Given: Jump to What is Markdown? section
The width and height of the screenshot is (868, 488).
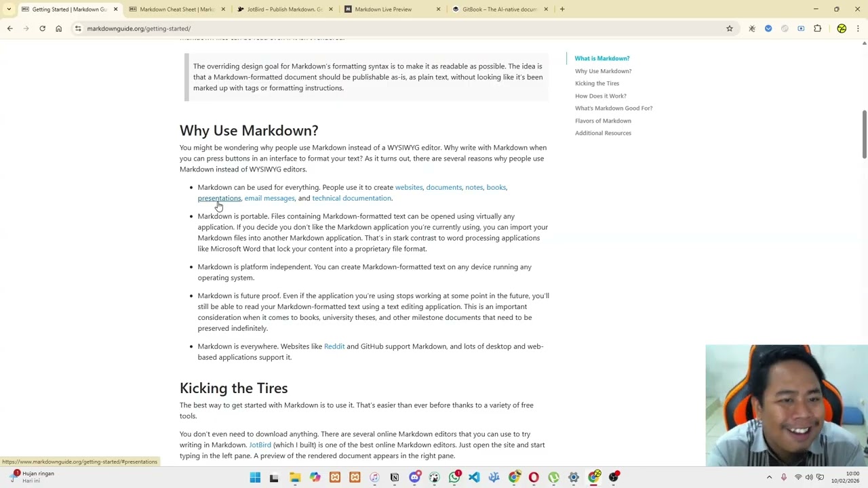Looking at the screenshot, I should coord(602,58).
